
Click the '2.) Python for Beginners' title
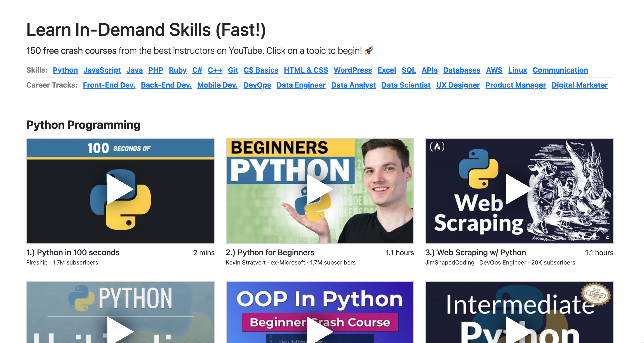(x=270, y=252)
